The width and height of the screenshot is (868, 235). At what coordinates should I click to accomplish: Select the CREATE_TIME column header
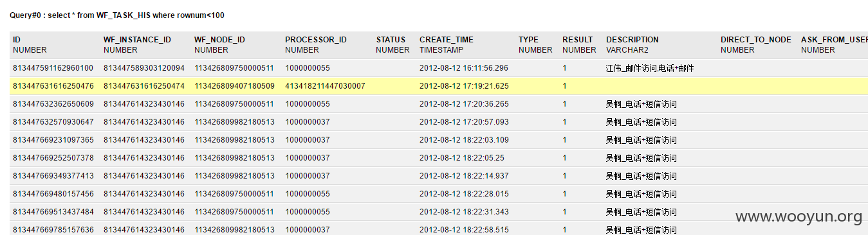447,40
